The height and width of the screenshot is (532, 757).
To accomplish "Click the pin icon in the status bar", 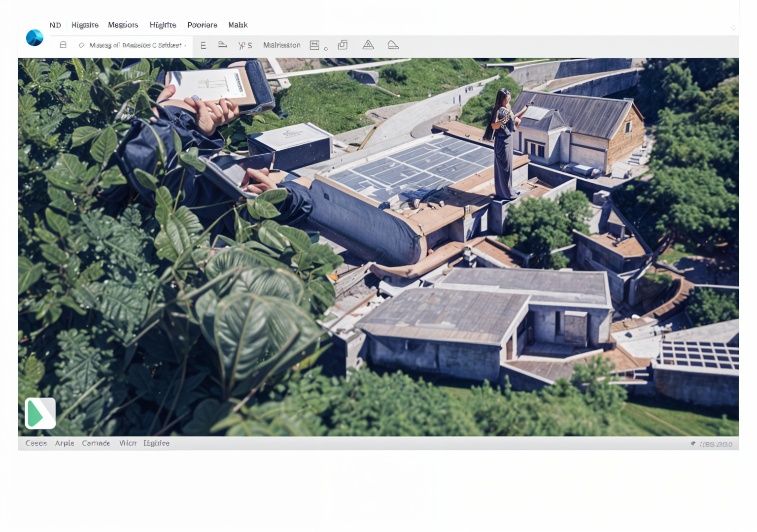I will 693,444.
